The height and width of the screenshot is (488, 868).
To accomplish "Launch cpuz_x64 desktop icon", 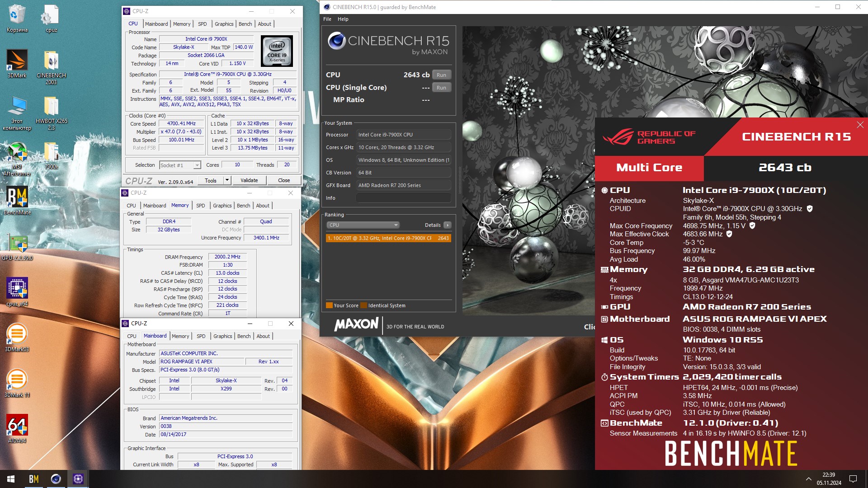I will tap(17, 292).
